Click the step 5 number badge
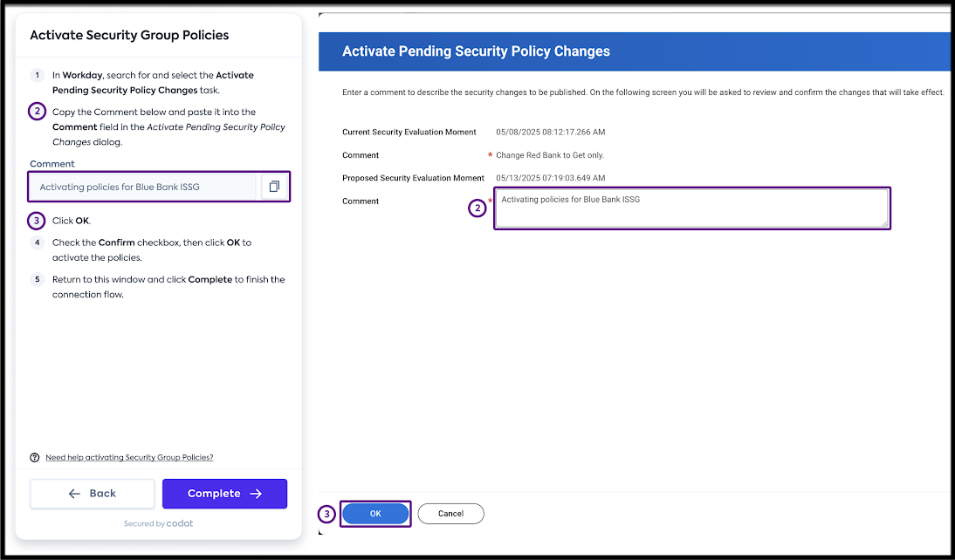This screenshot has width=955, height=560. click(x=37, y=279)
